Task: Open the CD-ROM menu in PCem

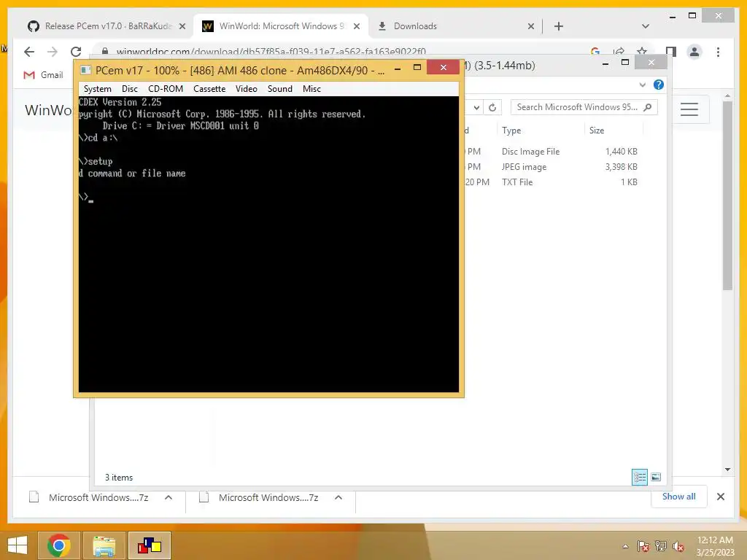Action: tap(166, 89)
